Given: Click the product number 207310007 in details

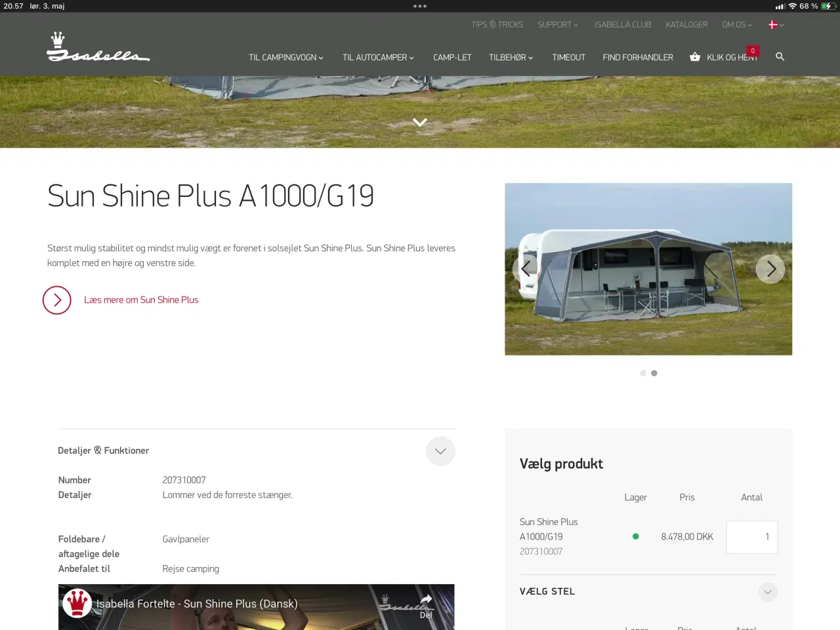Looking at the screenshot, I should click(x=184, y=480).
